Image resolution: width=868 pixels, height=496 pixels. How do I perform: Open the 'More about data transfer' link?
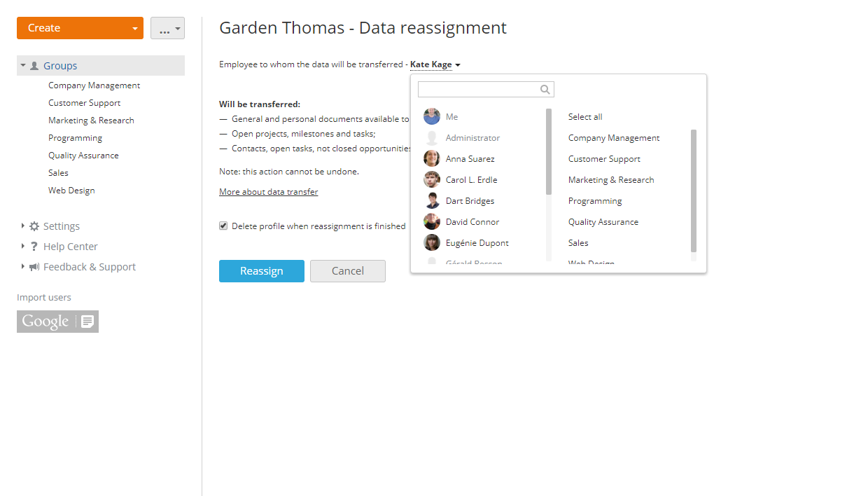point(268,191)
